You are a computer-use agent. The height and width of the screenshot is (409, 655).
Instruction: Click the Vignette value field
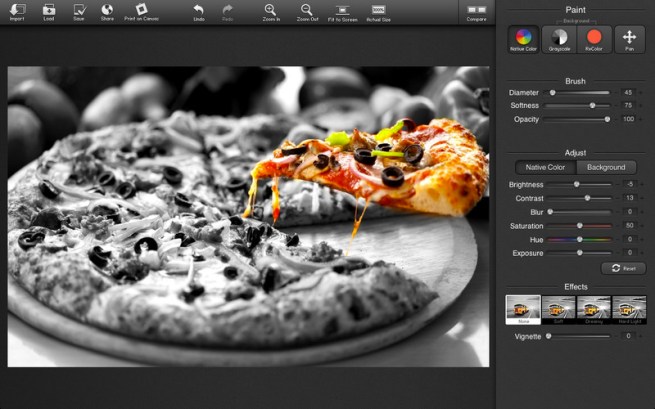click(628, 336)
